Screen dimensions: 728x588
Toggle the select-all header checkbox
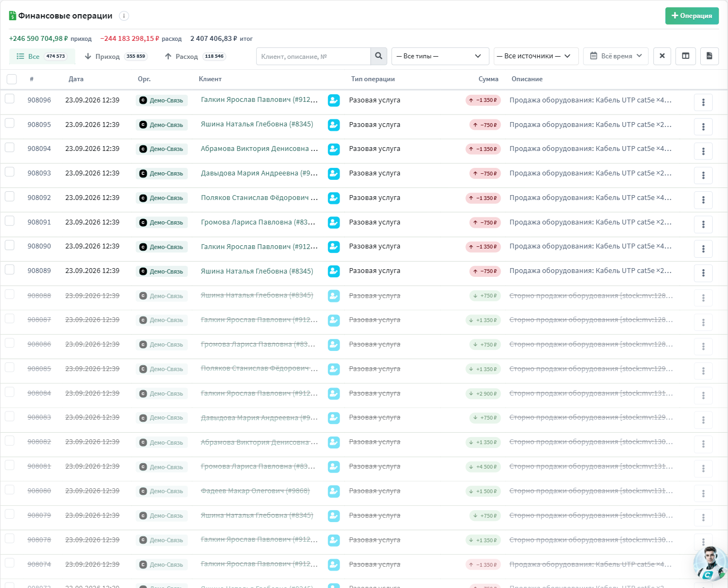pos(11,79)
